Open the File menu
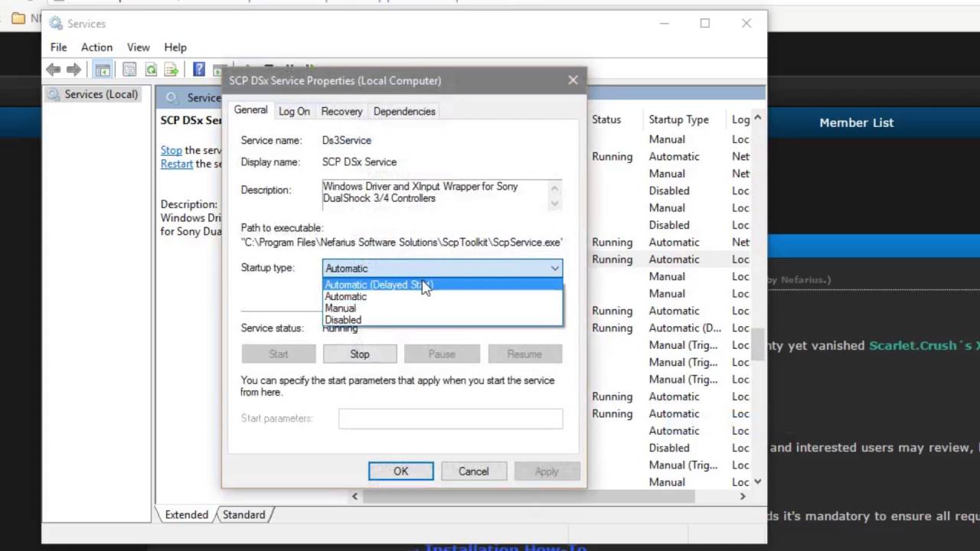This screenshot has width=980, height=551. click(59, 47)
